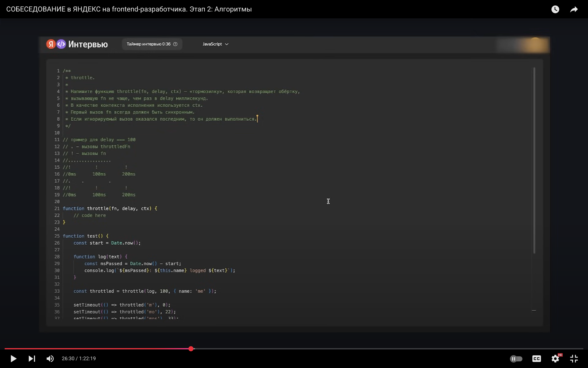Click the Yandex Я logo
This screenshot has width=588, height=368.
point(51,44)
